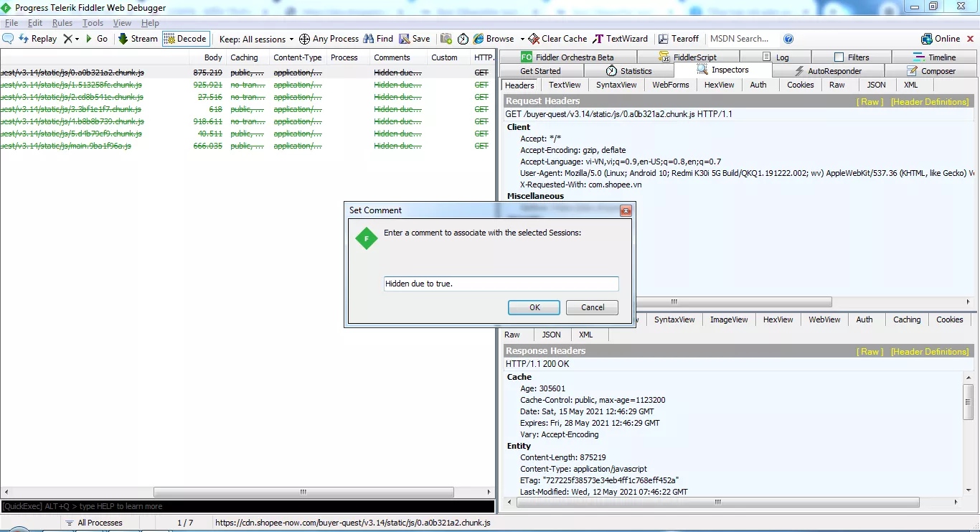Click Clear Cache in toolbar

[558, 39]
